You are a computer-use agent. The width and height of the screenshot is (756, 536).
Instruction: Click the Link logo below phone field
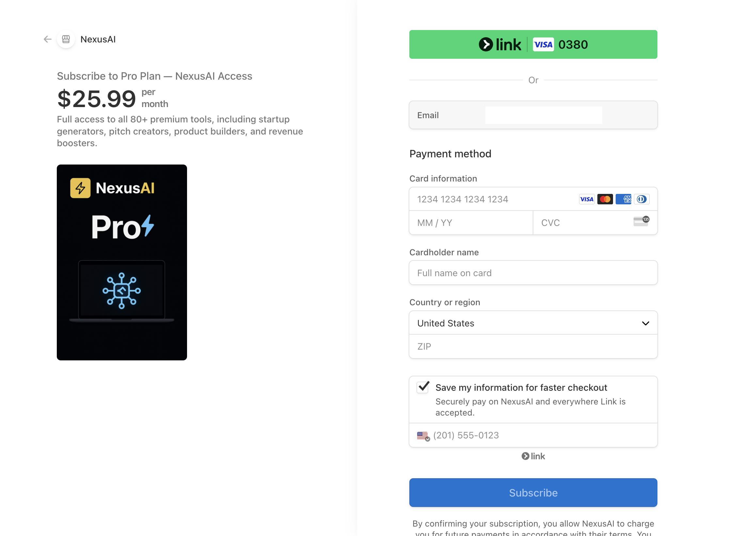(533, 456)
